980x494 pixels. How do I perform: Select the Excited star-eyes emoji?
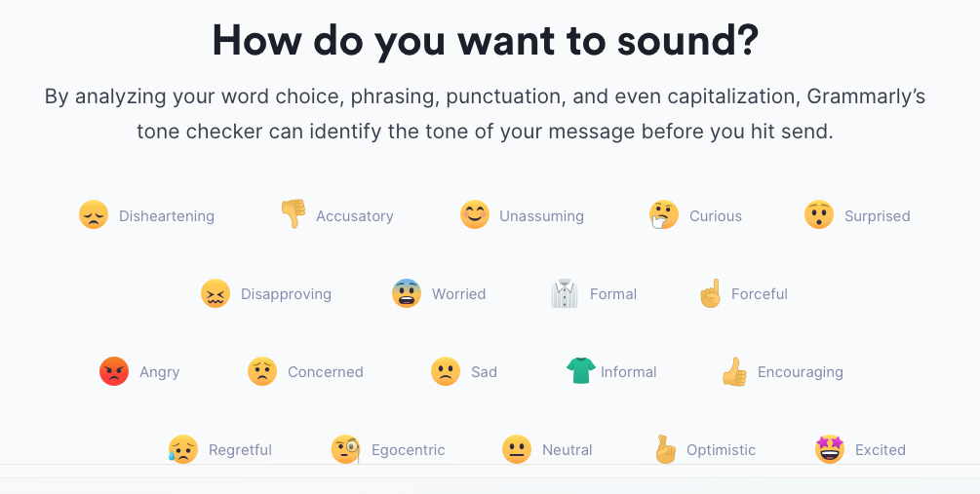(x=830, y=449)
